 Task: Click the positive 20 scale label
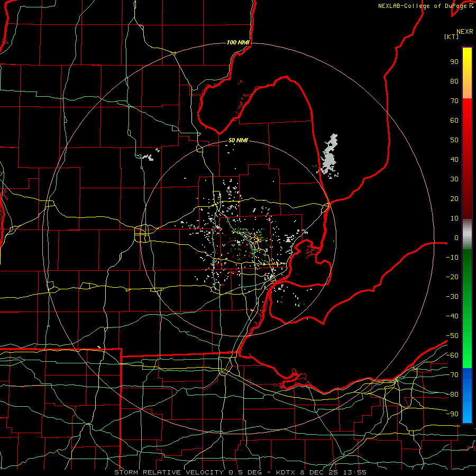[454, 198]
